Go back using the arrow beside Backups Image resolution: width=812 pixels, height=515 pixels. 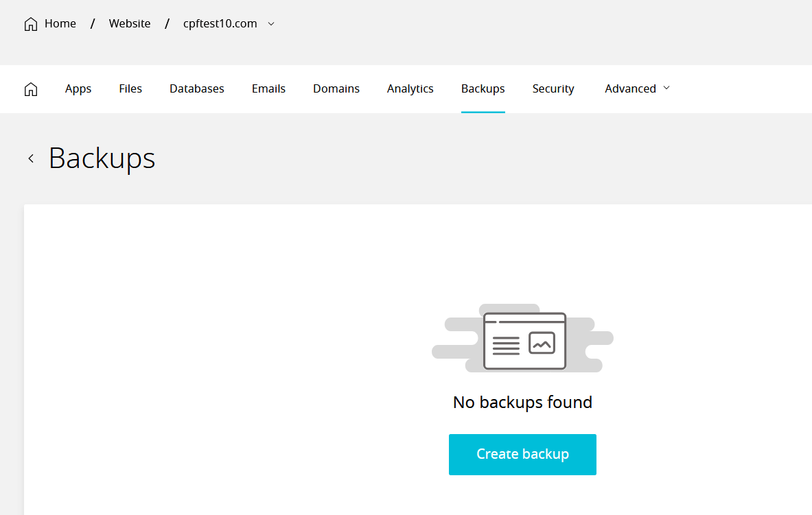(x=31, y=158)
